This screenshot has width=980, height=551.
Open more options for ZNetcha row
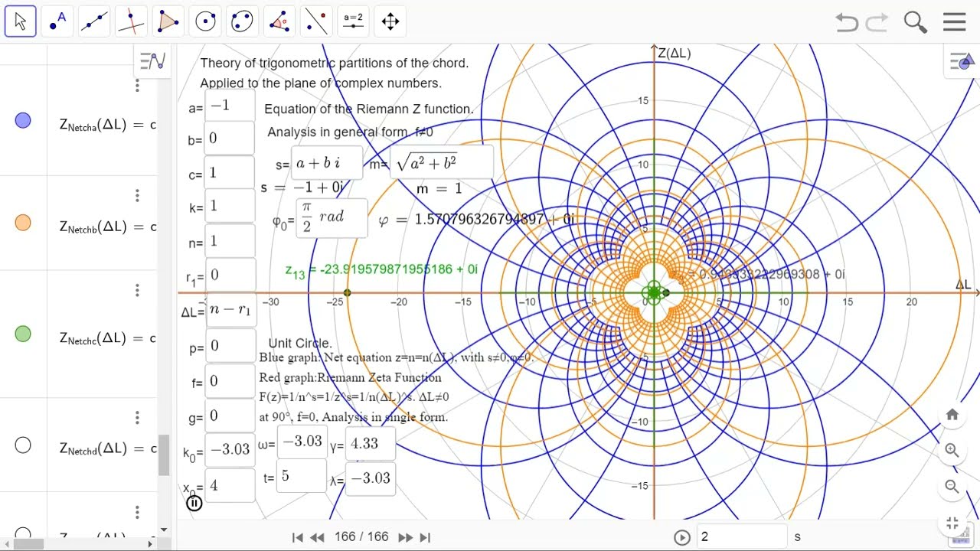[137, 86]
